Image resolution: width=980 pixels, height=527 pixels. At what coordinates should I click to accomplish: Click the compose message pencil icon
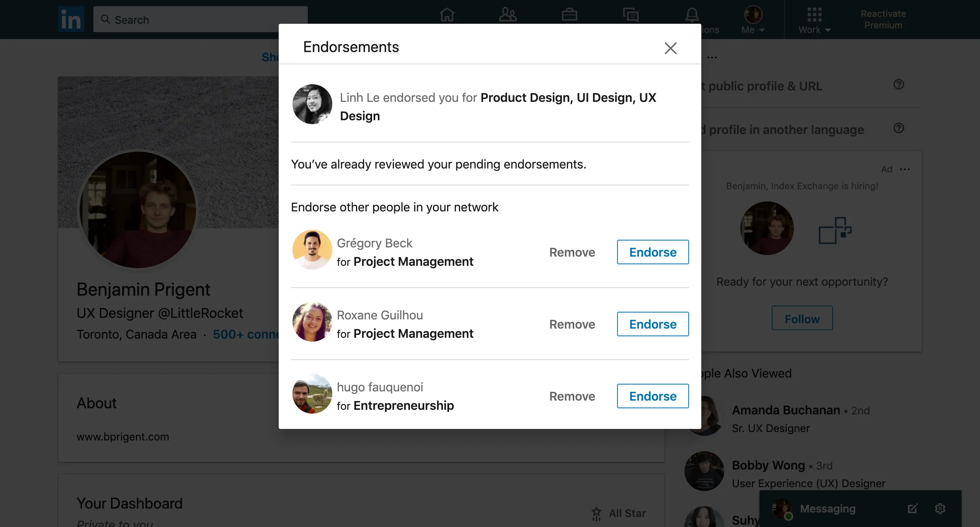pos(913,509)
